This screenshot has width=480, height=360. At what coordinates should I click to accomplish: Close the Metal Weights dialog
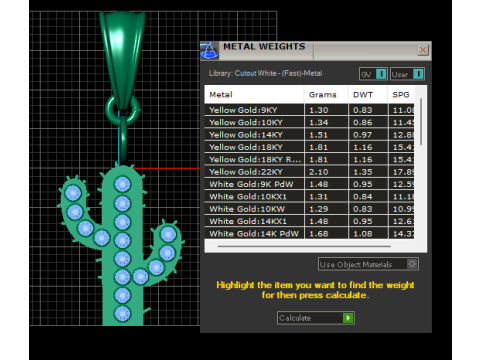pyautogui.click(x=423, y=50)
